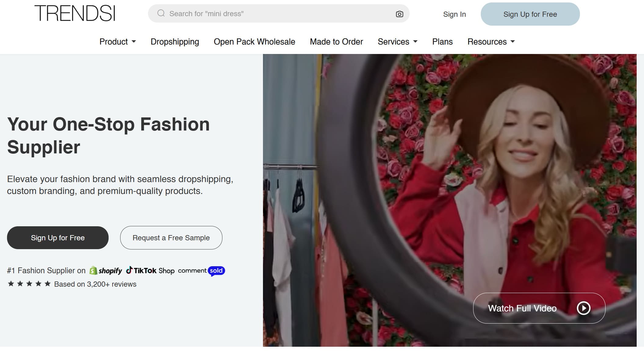Open the Dropshipping page
The image size is (644, 351).
(x=175, y=41)
